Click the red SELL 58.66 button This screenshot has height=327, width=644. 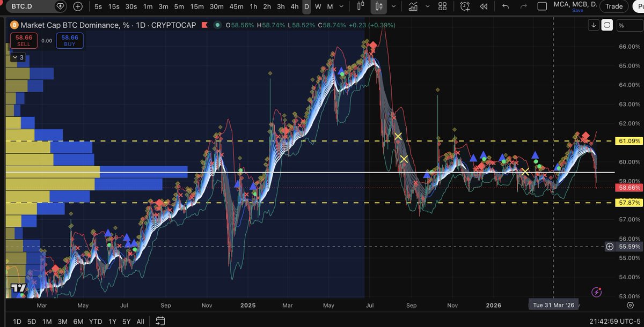coord(24,41)
